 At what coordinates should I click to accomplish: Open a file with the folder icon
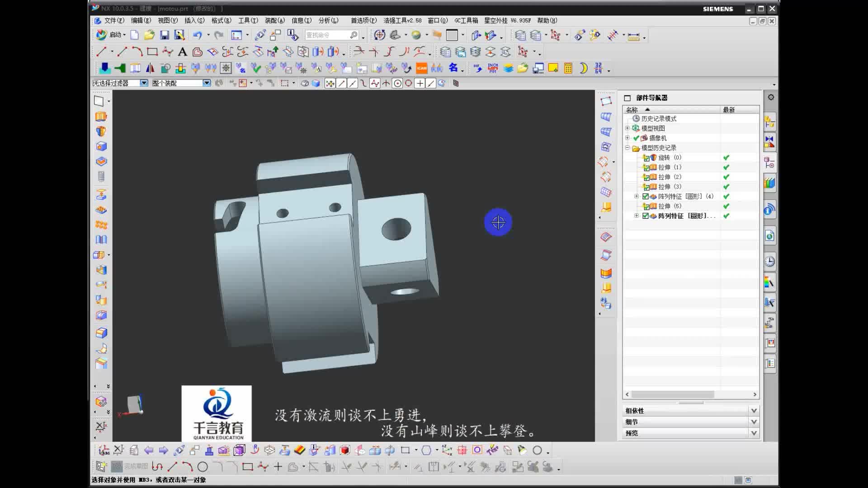point(149,35)
